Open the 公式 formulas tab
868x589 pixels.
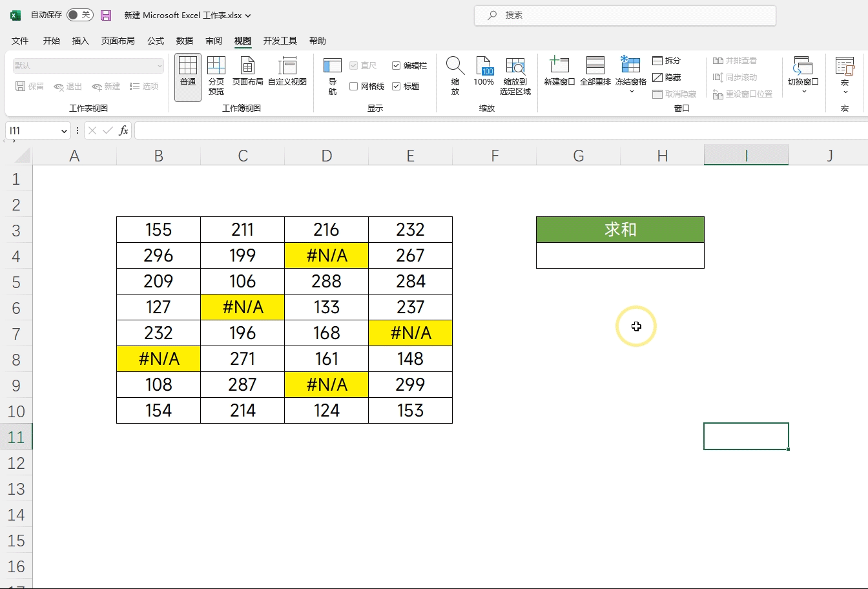pos(156,41)
